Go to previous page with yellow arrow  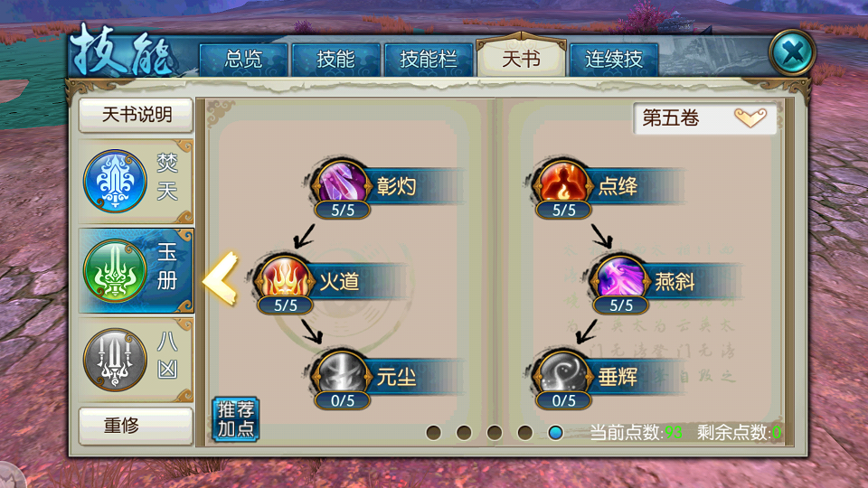(x=221, y=279)
